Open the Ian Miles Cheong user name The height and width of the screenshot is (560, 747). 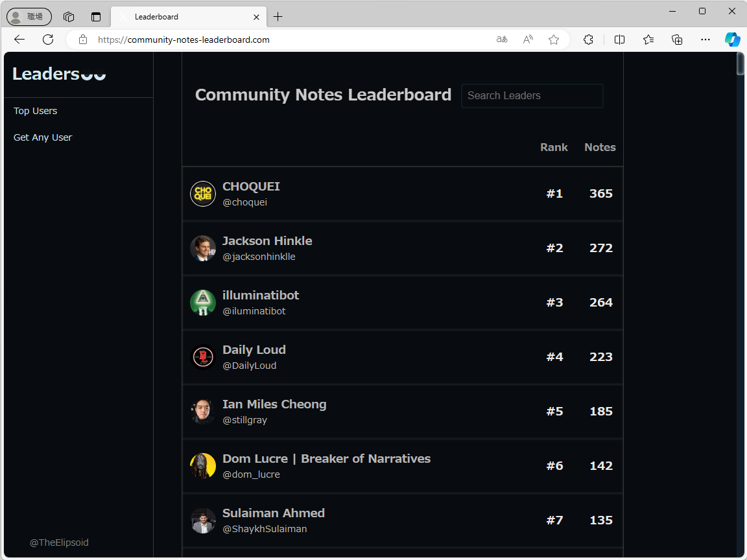click(x=274, y=404)
